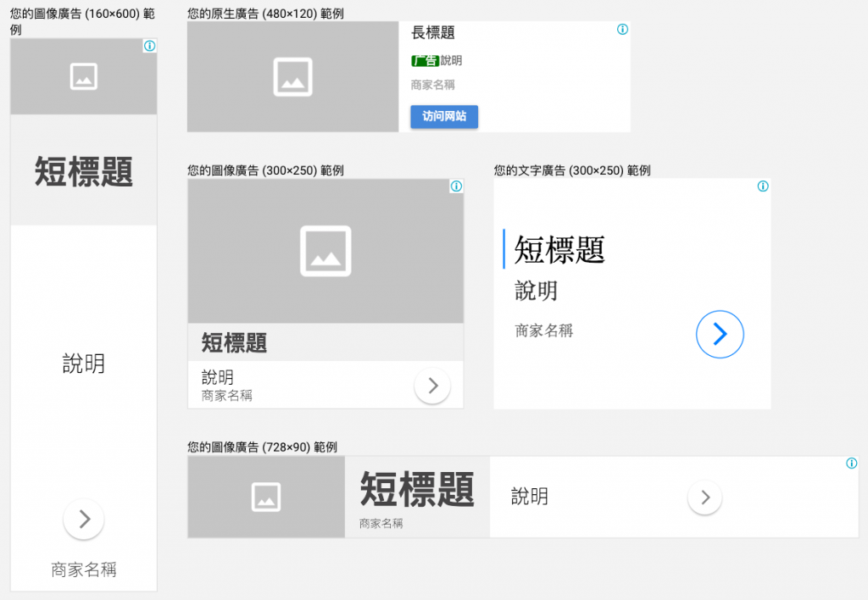This screenshot has height=600, width=868.
Task: Click arrow button in 300×250 image ad
Action: tap(432, 386)
